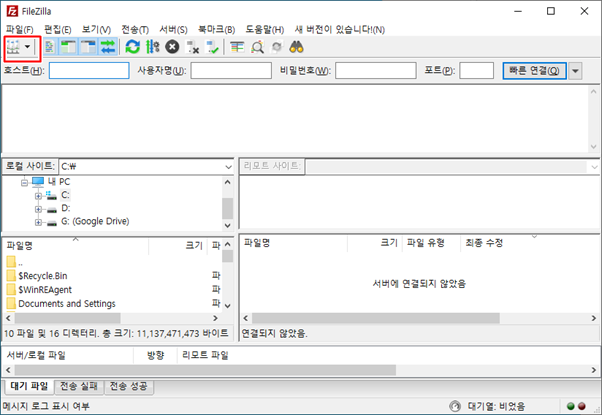Open the 새 버전이 있습니다!(N) menu
Screen dimensions: 602x415
click(339, 30)
